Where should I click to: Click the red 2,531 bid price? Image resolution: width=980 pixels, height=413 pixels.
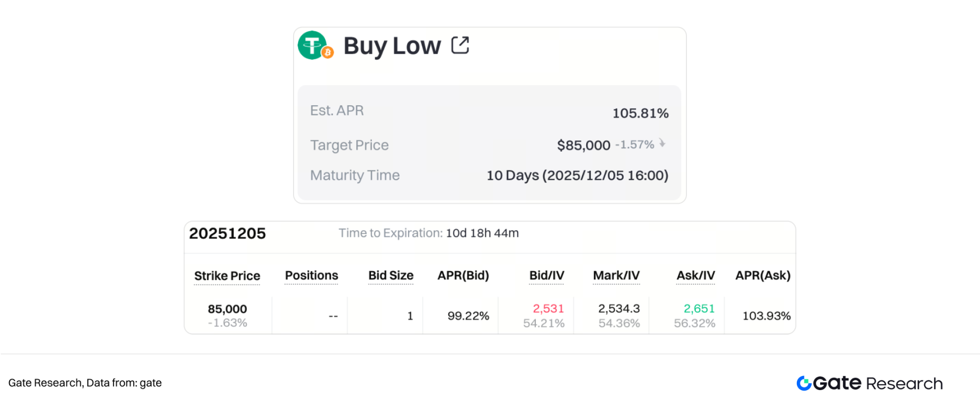click(548, 309)
